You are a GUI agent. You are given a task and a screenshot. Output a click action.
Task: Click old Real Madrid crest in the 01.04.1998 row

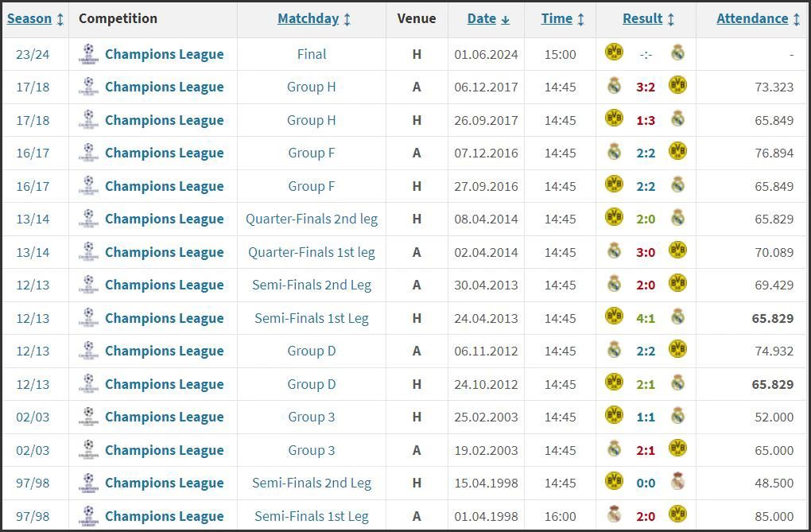point(614,515)
